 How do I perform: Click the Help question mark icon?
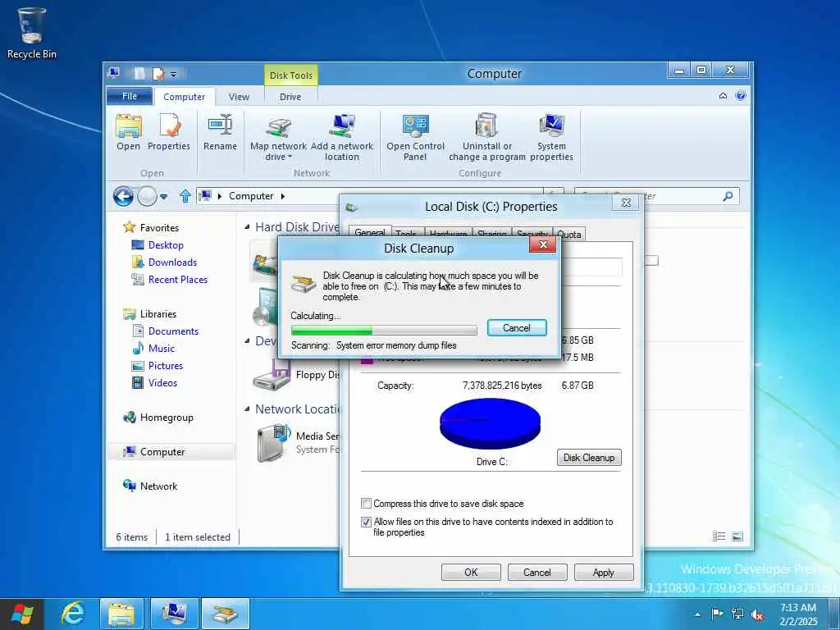point(741,96)
